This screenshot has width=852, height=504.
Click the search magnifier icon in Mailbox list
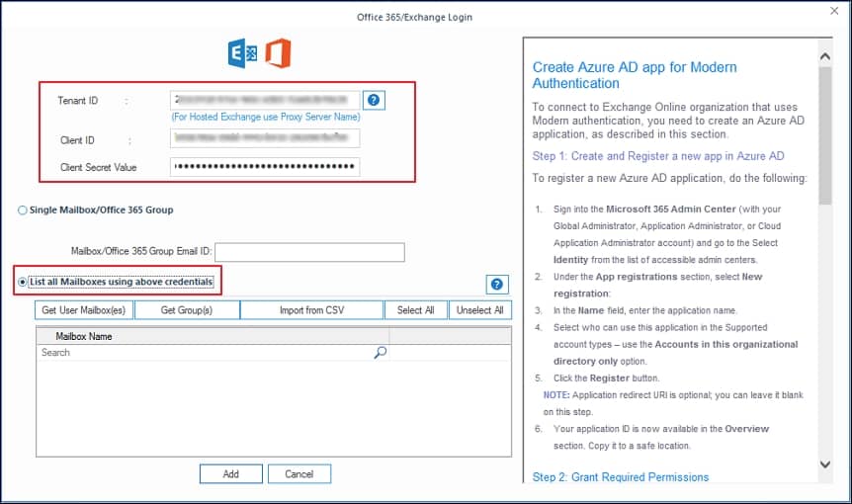[381, 353]
